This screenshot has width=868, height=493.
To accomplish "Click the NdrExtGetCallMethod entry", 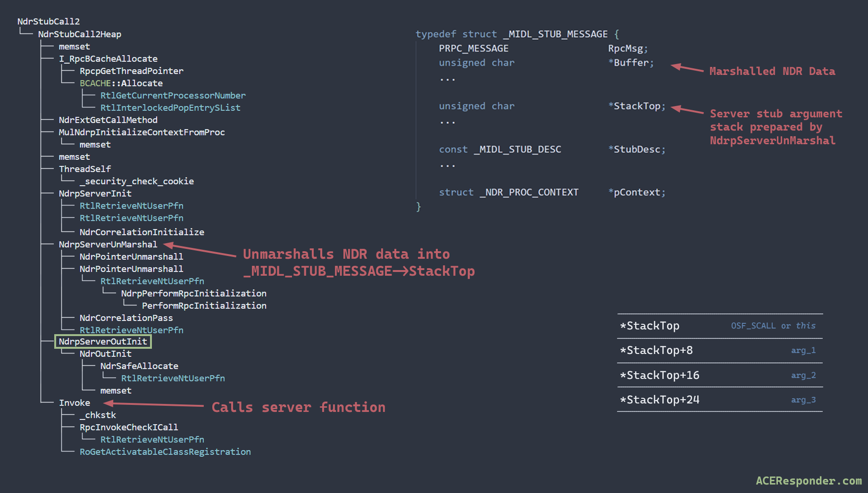I will (x=108, y=120).
